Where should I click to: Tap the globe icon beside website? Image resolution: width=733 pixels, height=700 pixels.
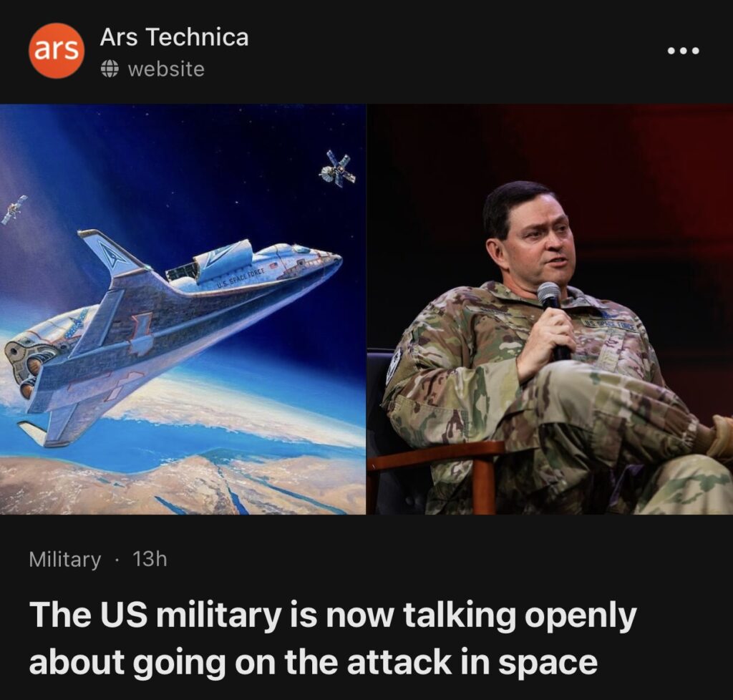click(110, 69)
